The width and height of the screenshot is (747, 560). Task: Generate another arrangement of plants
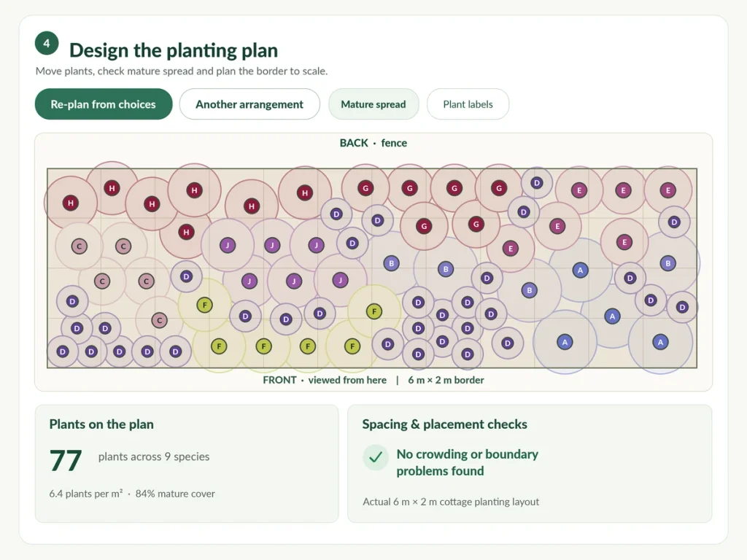249,104
